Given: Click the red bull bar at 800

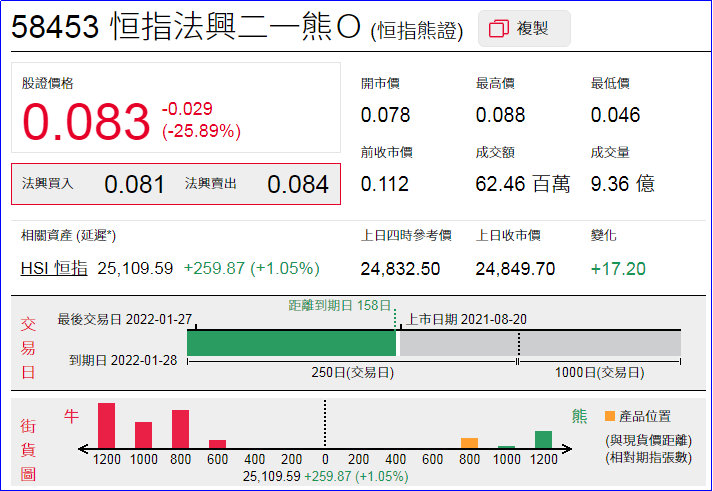Looking at the screenshot, I should pyautogui.click(x=181, y=429).
